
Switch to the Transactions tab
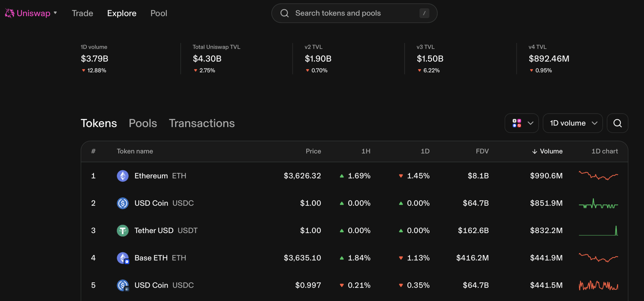(202, 123)
